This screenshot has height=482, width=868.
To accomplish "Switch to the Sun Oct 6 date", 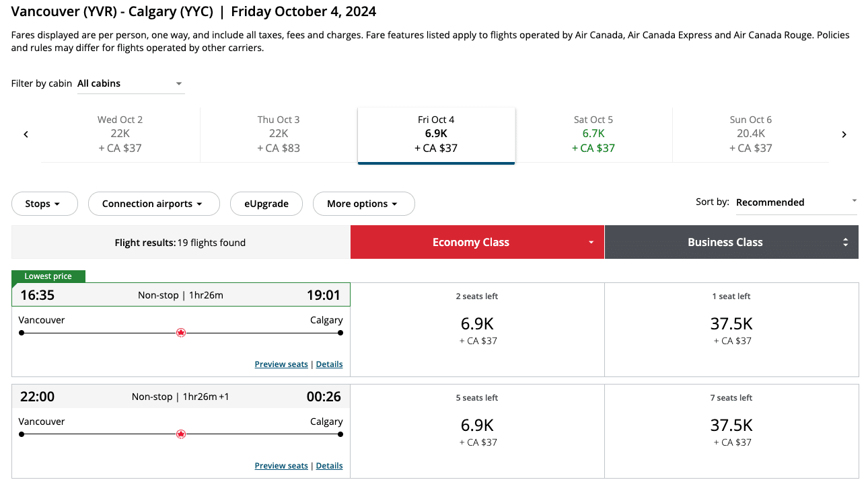I will tap(750, 134).
